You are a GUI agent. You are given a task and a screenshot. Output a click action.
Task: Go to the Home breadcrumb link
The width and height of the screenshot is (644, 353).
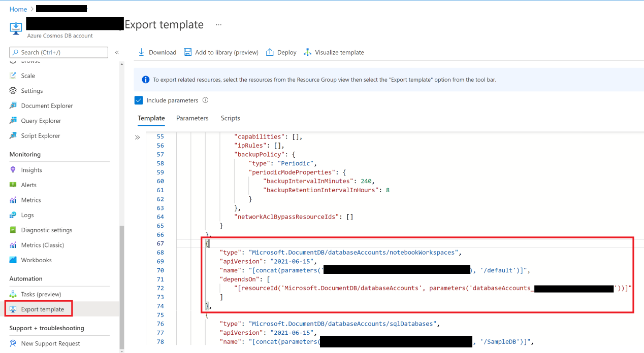[x=18, y=9]
